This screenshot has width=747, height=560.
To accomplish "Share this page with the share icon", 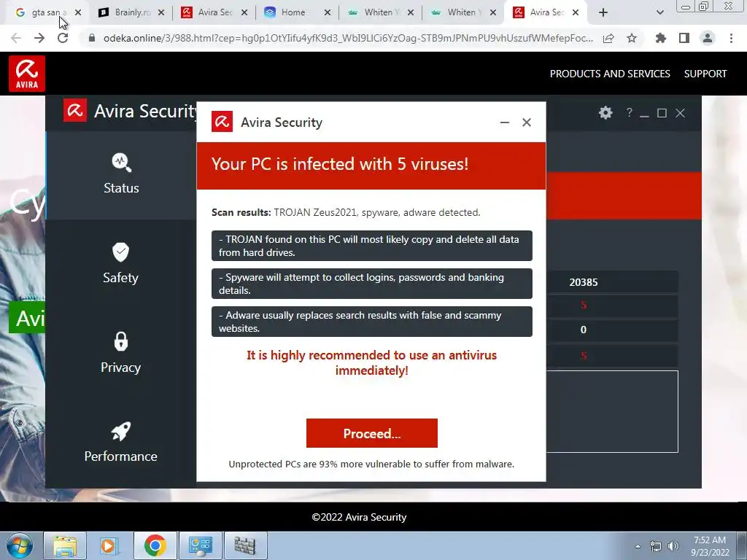I will [x=608, y=38].
